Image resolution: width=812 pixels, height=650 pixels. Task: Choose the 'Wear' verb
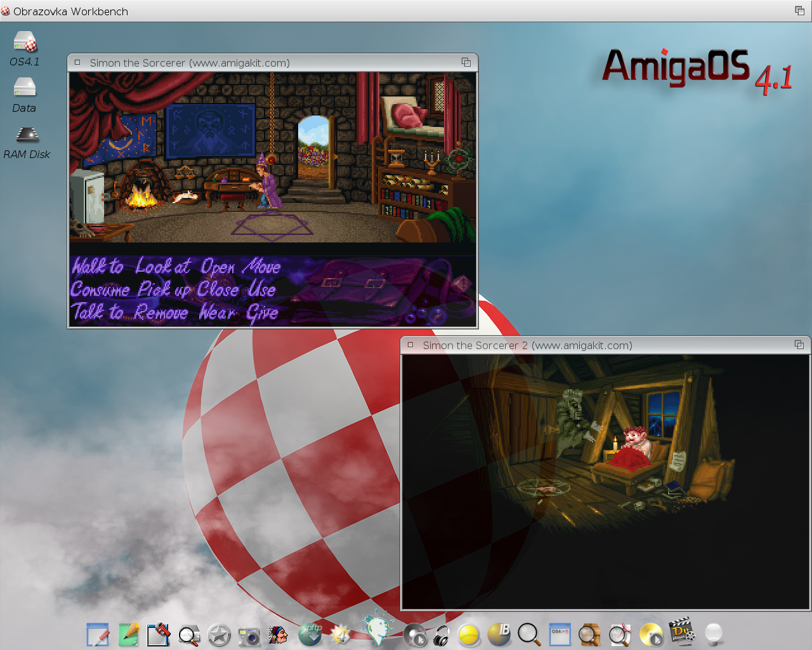pyautogui.click(x=217, y=312)
